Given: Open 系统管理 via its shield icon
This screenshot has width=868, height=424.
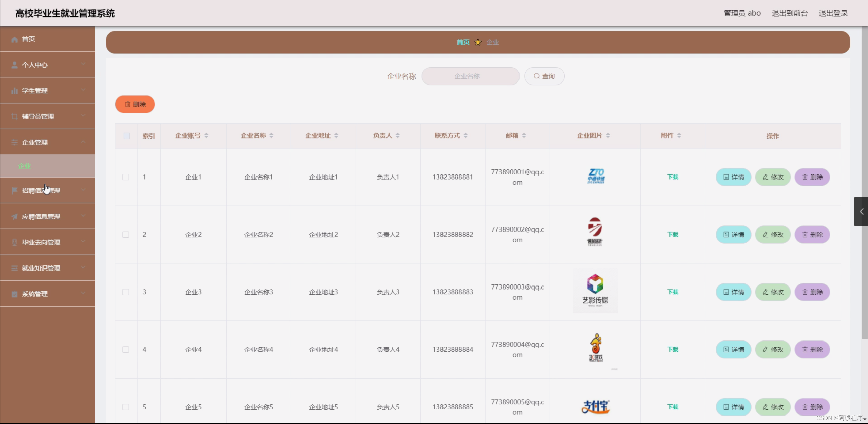Looking at the screenshot, I should [x=14, y=294].
